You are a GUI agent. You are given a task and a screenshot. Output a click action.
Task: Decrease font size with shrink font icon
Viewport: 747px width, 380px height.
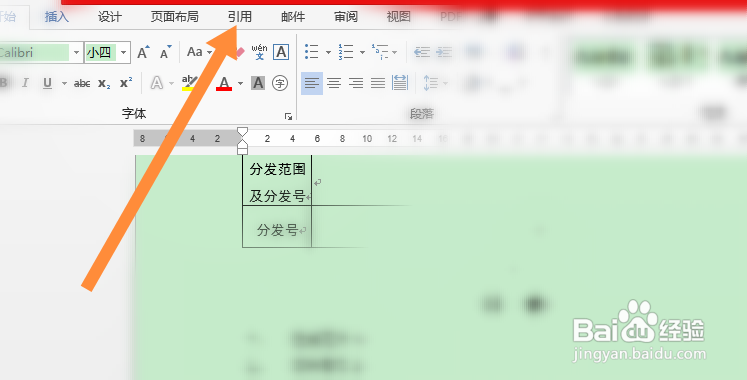165,52
